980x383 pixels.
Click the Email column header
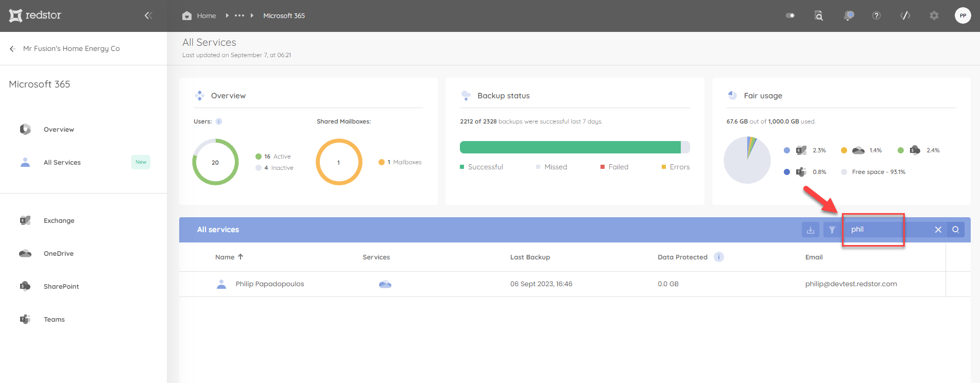[x=814, y=257]
